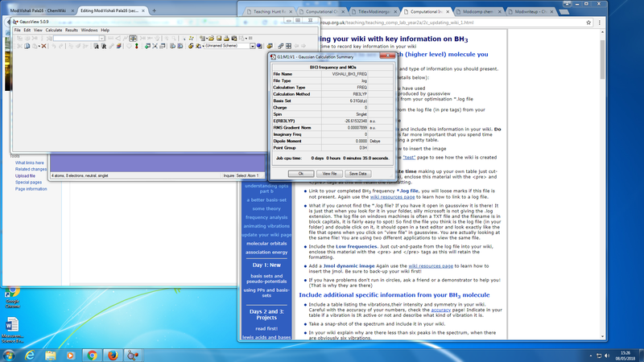This screenshot has width=644, height=362.
Task: Click the Gaussian calculation setup icon
Action: coord(191,46)
